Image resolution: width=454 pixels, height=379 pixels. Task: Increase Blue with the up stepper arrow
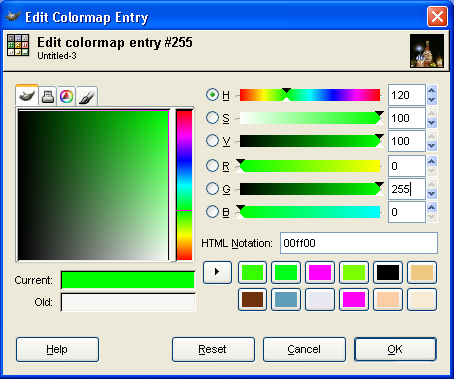[432, 207]
